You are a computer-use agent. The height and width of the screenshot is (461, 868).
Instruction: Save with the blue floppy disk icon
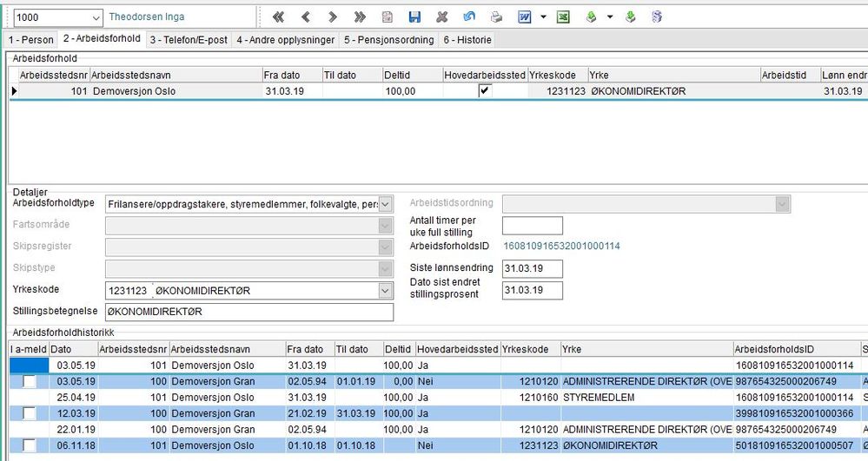(x=414, y=17)
